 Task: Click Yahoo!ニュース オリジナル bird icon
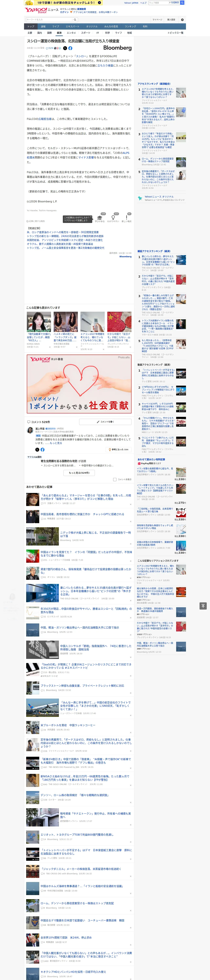pyautogui.click(x=140, y=198)
